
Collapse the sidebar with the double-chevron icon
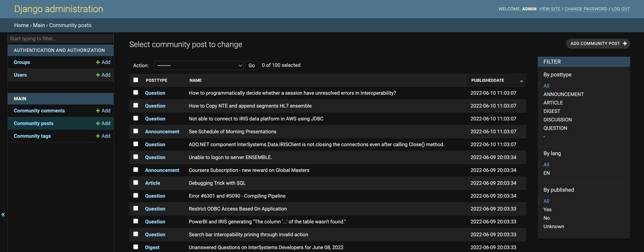(x=3, y=215)
